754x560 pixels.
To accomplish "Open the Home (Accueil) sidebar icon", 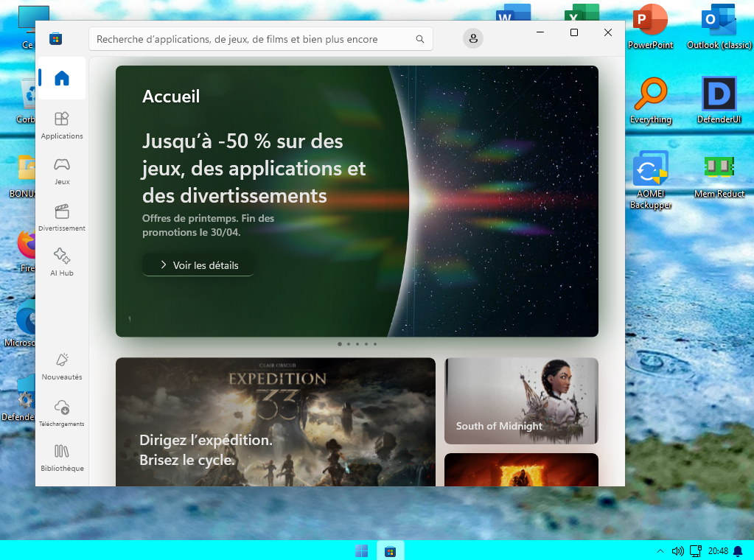I will 62,78.
